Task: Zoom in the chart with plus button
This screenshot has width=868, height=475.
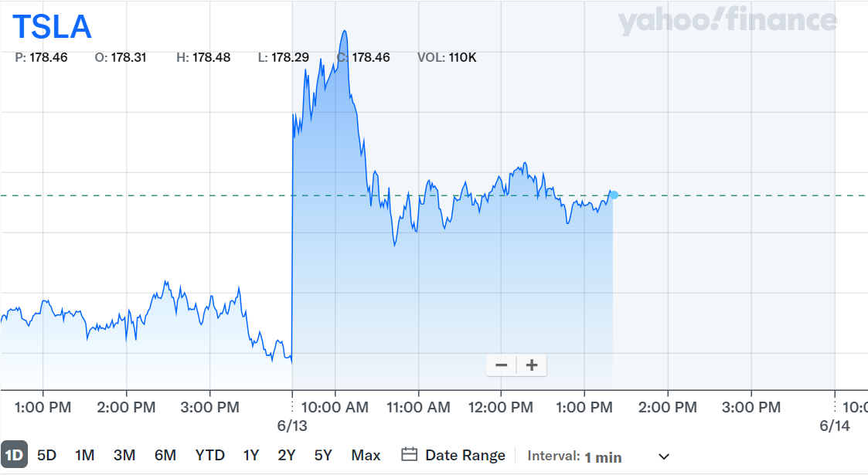Action: (x=532, y=365)
